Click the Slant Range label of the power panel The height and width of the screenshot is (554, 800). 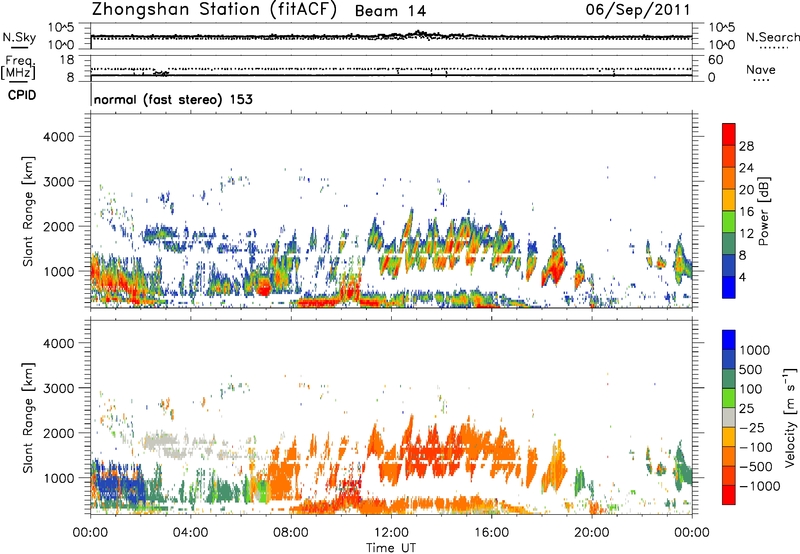tap(28, 211)
